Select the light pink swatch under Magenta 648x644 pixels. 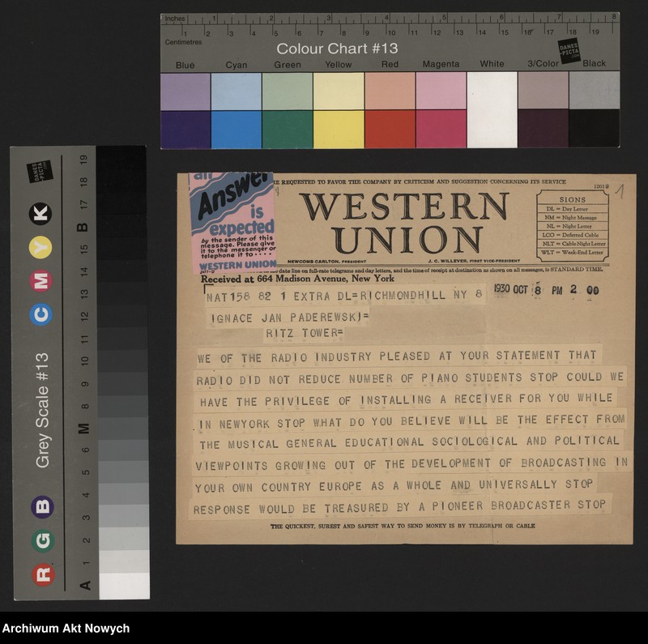(441, 91)
